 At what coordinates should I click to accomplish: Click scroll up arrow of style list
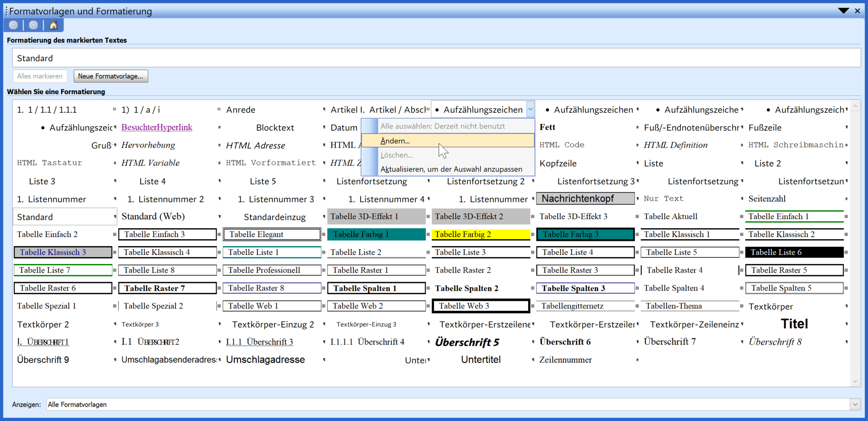click(x=855, y=106)
